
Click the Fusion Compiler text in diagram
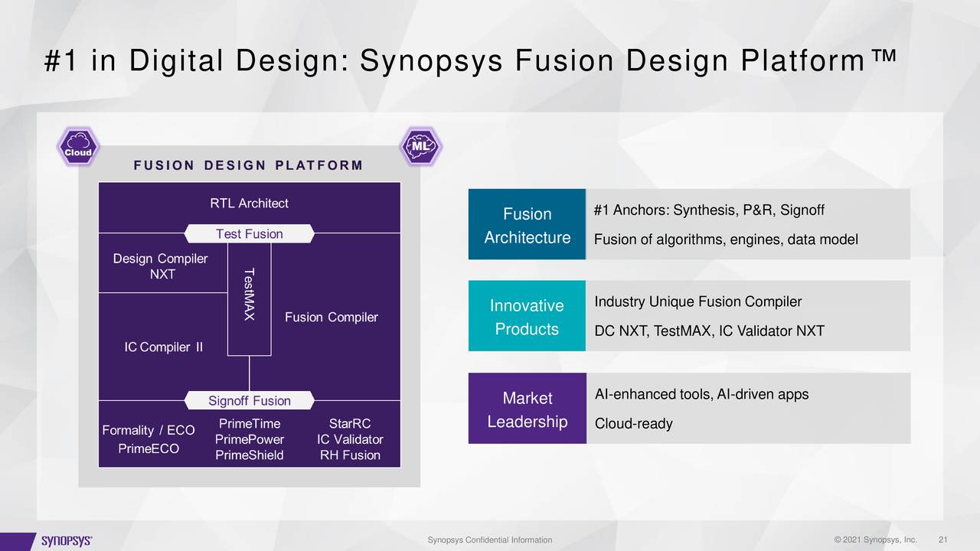331,317
